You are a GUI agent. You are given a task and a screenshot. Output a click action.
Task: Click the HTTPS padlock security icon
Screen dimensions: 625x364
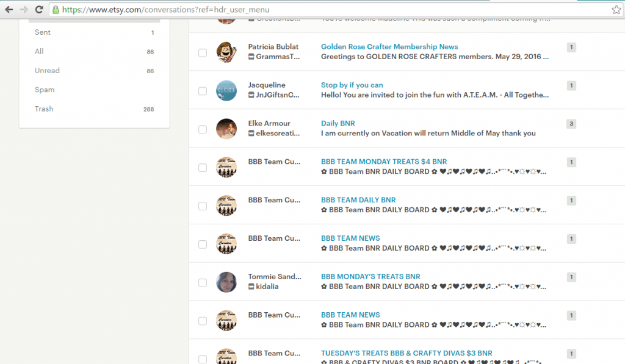point(54,9)
